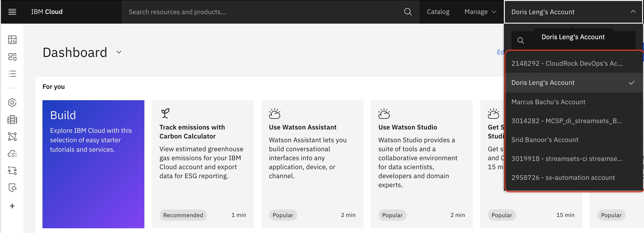Click the 'For you' section heading
The image size is (644, 233).
pos(54,87)
